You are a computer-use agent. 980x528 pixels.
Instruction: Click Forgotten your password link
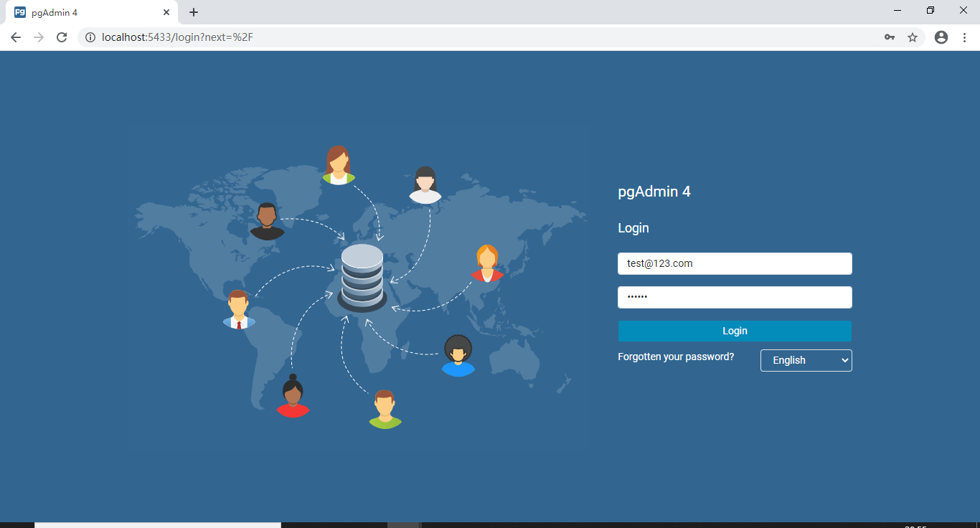676,357
